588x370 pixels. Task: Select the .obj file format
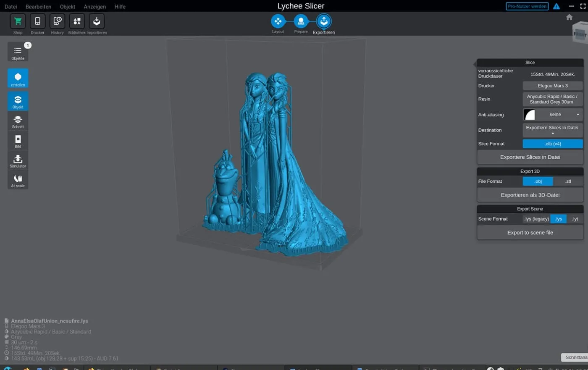538,181
